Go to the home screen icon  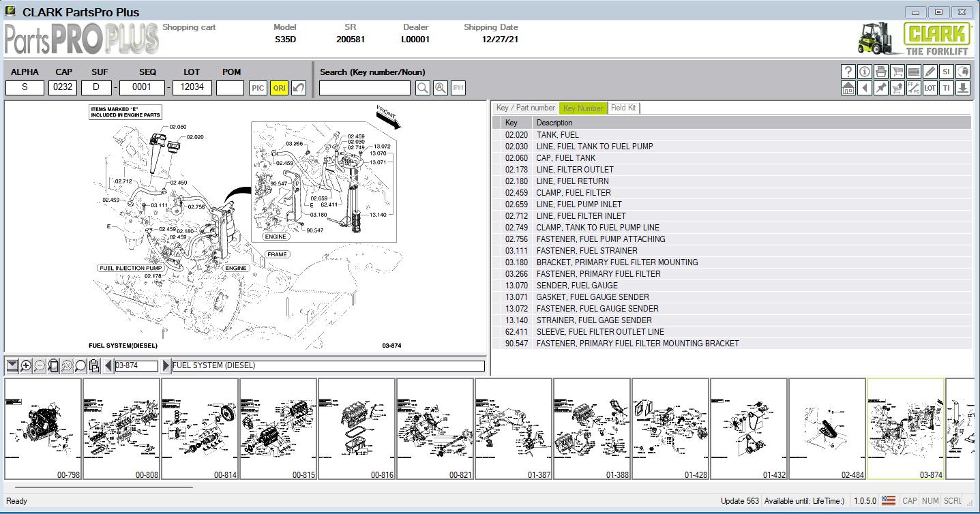tap(848, 88)
